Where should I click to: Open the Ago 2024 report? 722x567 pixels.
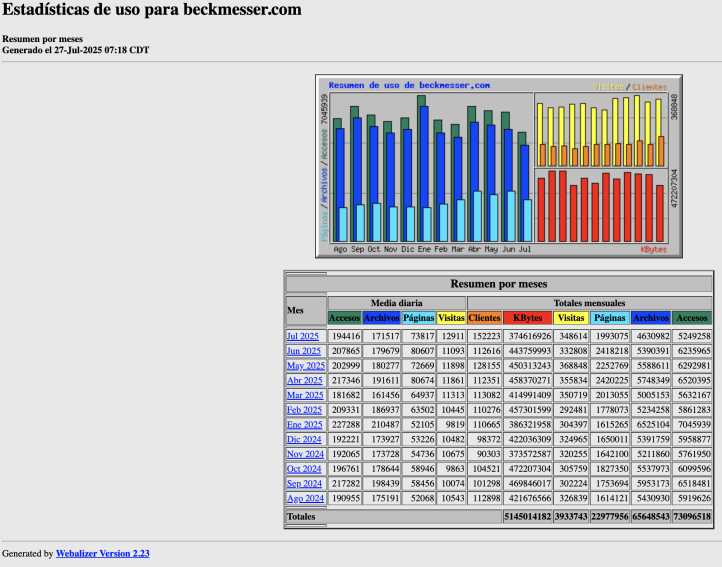coord(305,498)
